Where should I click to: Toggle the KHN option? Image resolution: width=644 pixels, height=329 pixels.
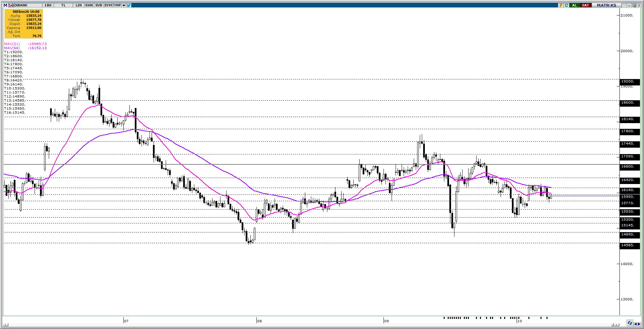[89, 5]
